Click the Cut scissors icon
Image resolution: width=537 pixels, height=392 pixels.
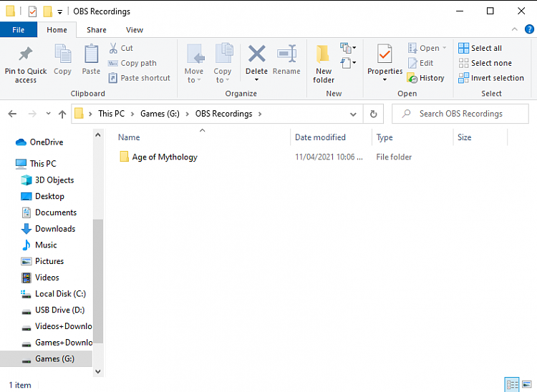tap(113, 48)
